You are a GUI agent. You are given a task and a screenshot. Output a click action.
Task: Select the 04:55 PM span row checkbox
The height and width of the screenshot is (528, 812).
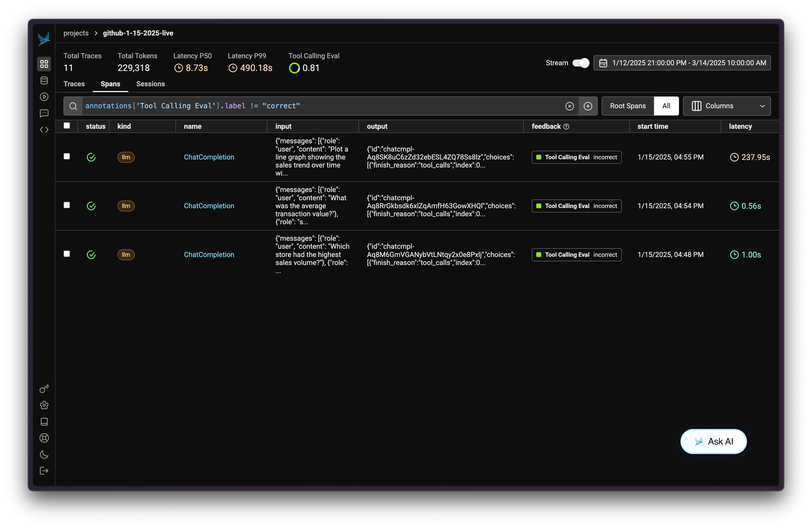(x=67, y=156)
